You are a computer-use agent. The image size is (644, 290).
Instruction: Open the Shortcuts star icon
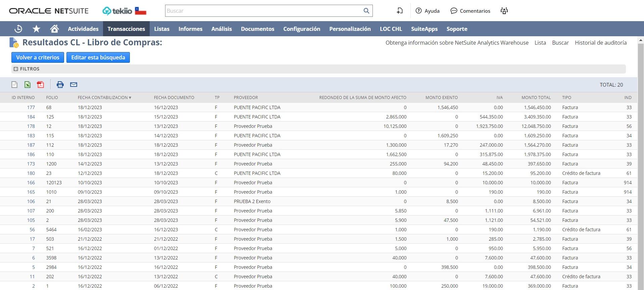[x=36, y=29]
